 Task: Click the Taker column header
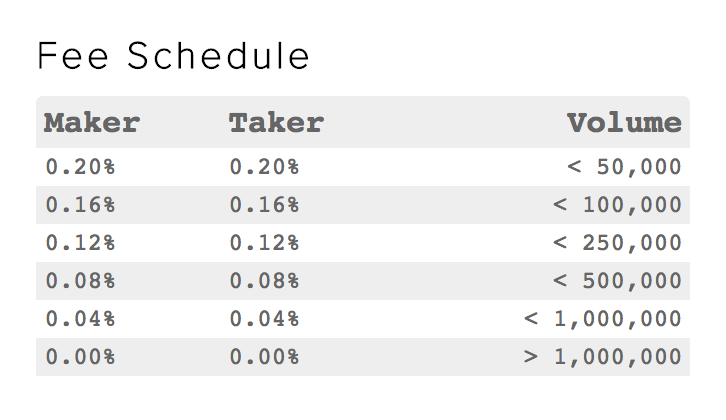(276, 123)
